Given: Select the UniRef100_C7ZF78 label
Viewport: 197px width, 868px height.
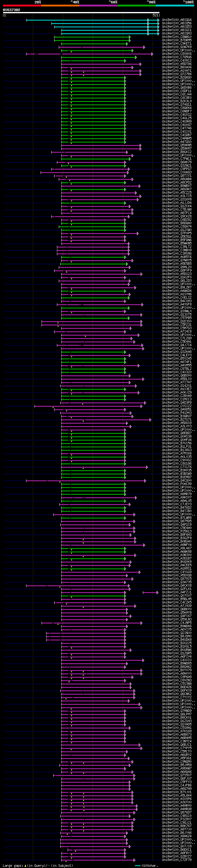Looking at the screenshot, I should click(x=177, y=860).
